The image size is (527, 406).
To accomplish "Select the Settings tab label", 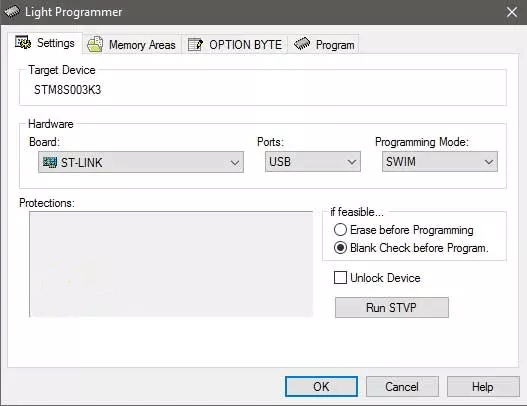I will pos(55,43).
